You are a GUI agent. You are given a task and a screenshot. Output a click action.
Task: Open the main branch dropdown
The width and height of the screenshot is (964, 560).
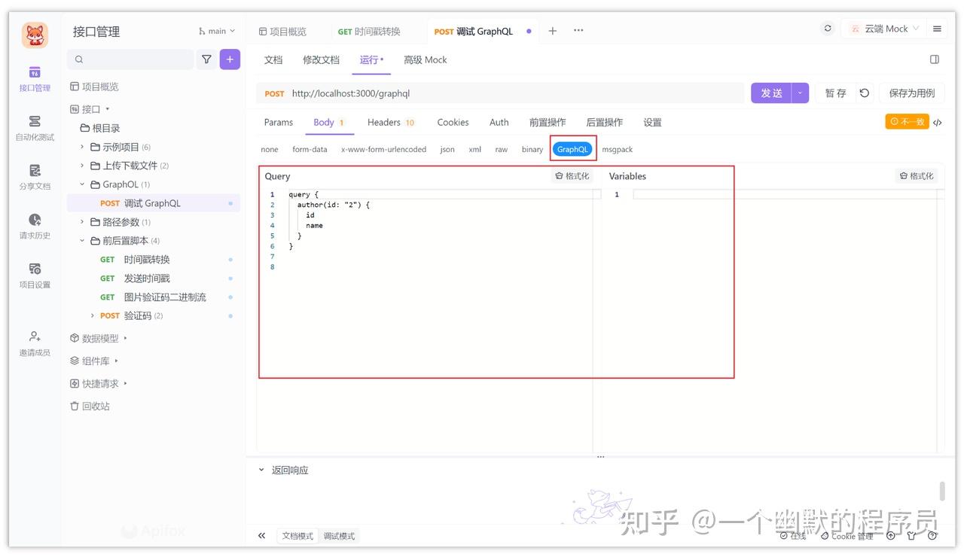pos(216,31)
